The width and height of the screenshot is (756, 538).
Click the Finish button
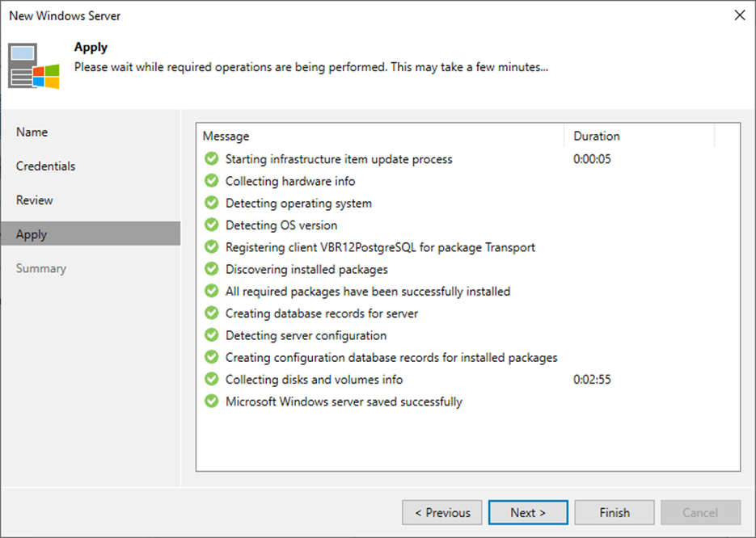[x=615, y=512]
